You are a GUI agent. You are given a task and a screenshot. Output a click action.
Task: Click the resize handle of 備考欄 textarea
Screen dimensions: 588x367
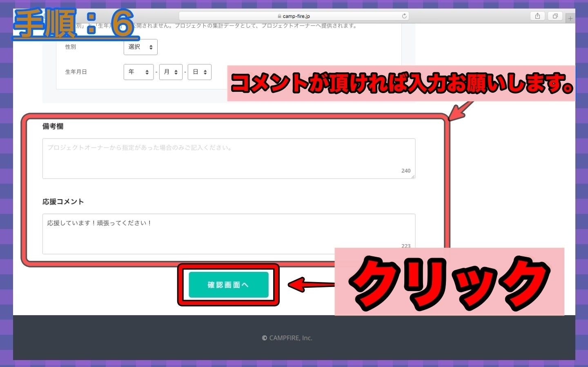[413, 176]
